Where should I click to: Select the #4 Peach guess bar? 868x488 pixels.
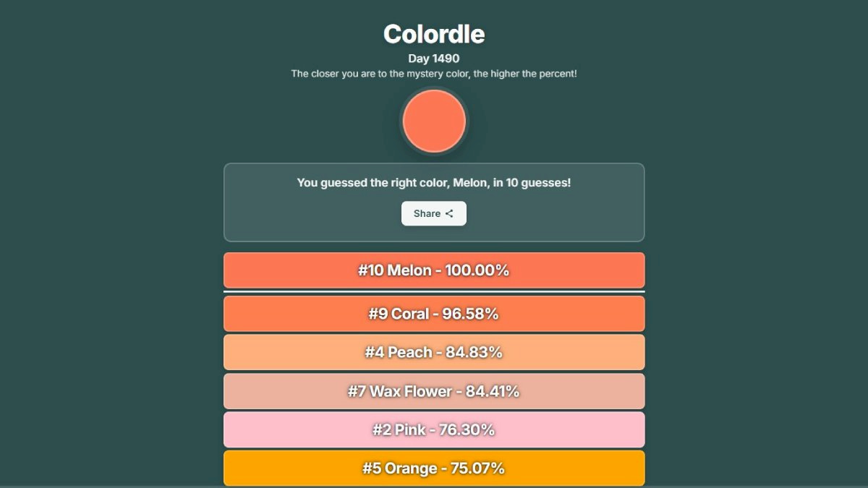tap(434, 352)
